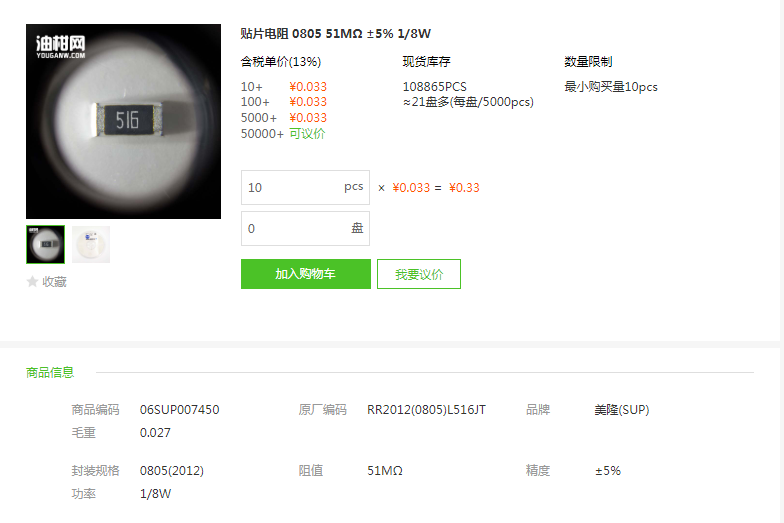The image size is (784, 523).
Task: Click the 油柑网 logo on product image
Action: [x=60, y=47]
